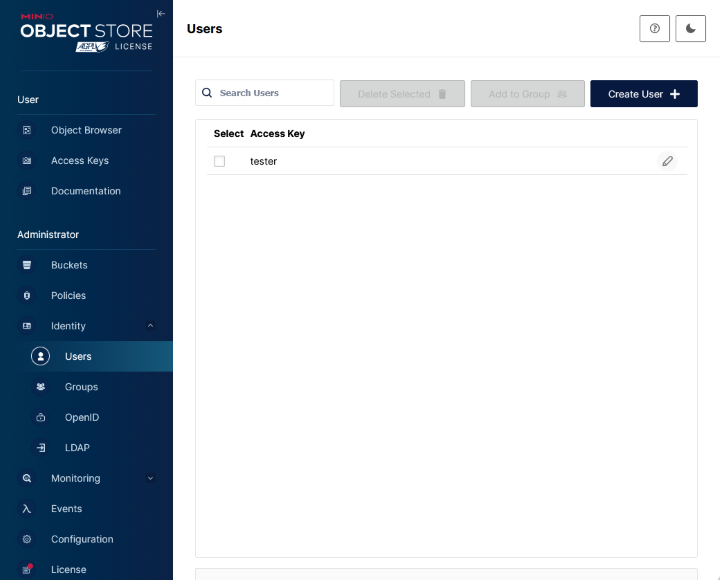The image size is (720, 580).
Task: Expand the Monitoring menu chevron
Action: [150, 478]
